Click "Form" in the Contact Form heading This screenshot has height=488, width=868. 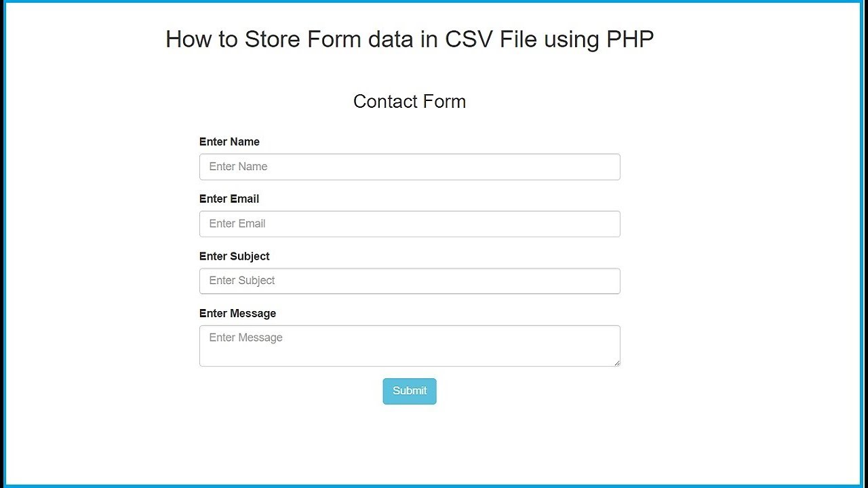tap(444, 102)
